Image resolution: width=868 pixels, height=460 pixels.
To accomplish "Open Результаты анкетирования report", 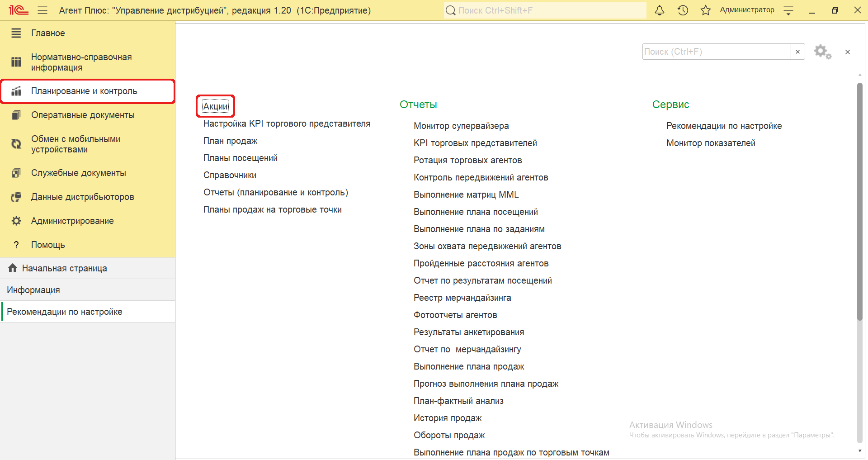I will pyautogui.click(x=469, y=332).
